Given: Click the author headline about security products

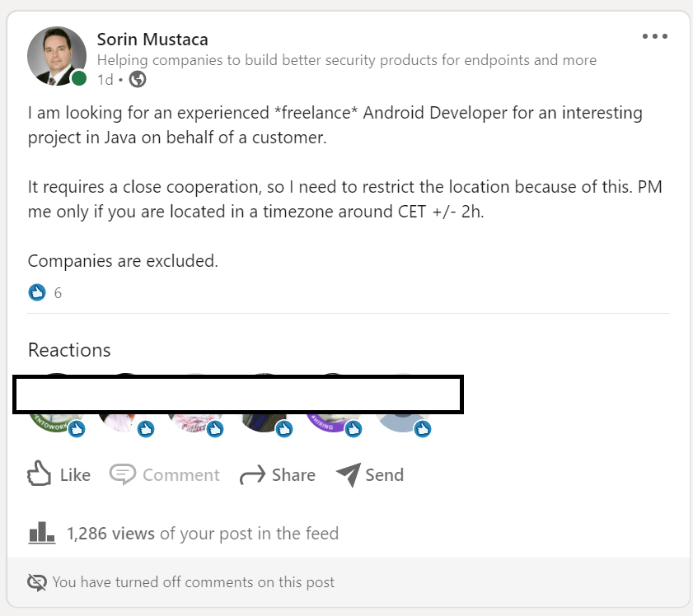Looking at the screenshot, I should tap(346, 60).
